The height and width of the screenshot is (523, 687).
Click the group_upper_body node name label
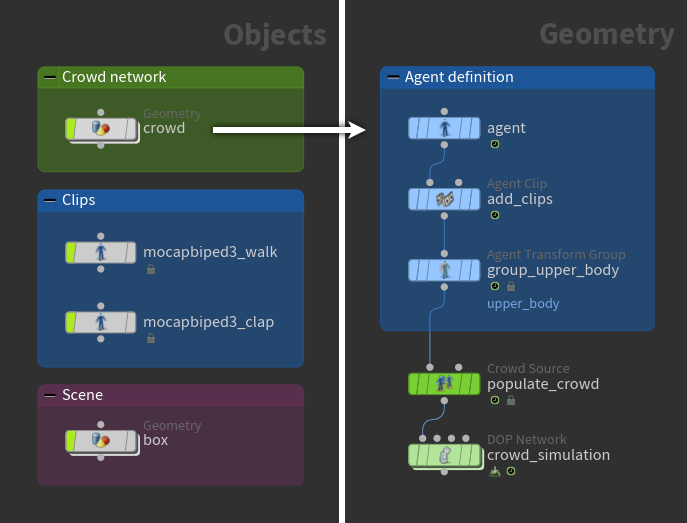552,270
